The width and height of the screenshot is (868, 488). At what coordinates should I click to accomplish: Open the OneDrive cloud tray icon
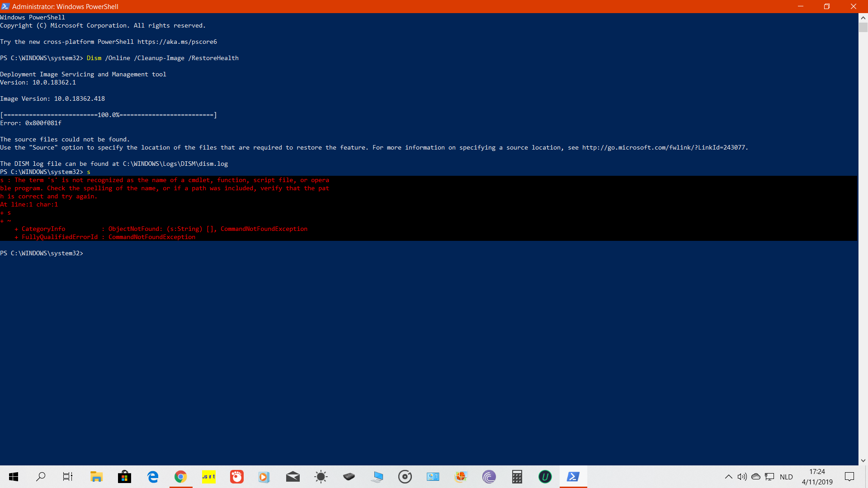(756, 477)
